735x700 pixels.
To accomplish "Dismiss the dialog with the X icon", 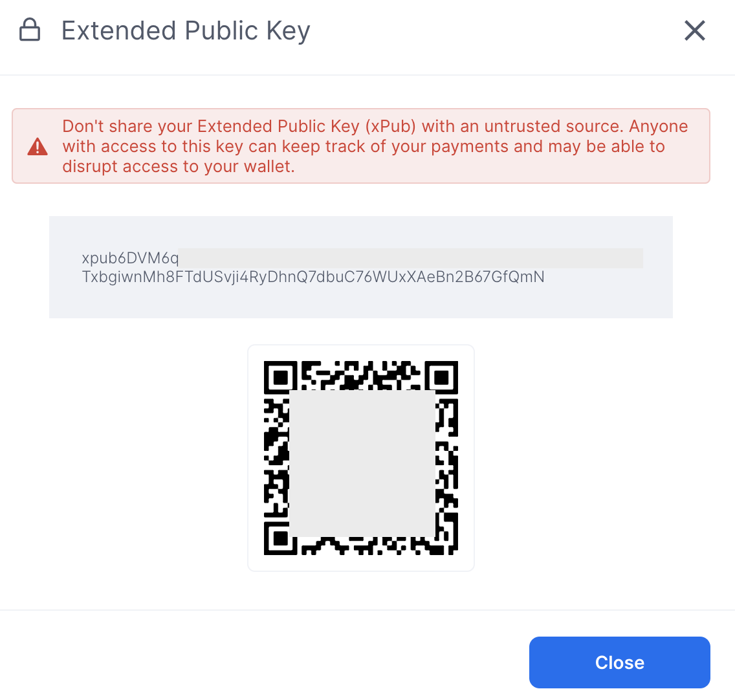I will pos(695,30).
